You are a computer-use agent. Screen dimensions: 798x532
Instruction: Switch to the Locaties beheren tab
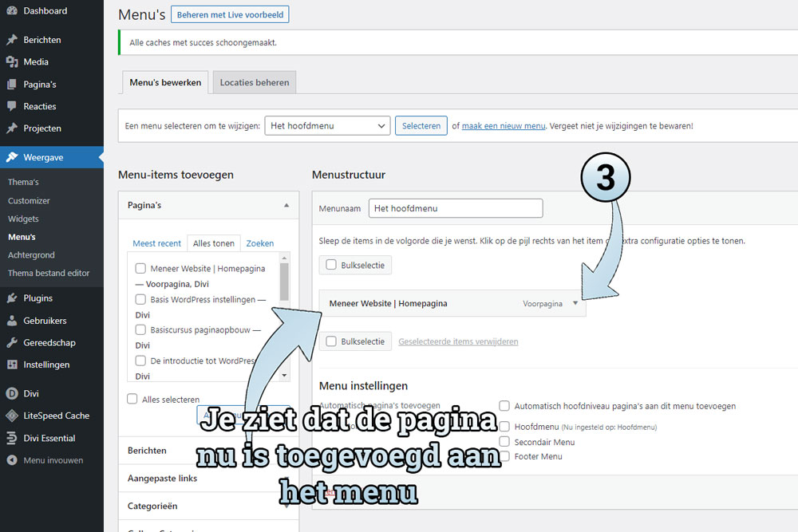[254, 82]
